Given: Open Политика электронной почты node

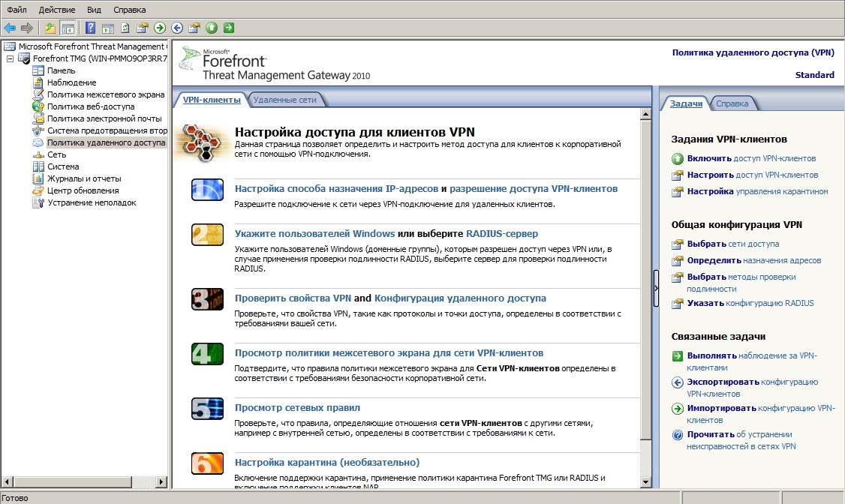Looking at the screenshot, I should pyautogui.click(x=104, y=118).
